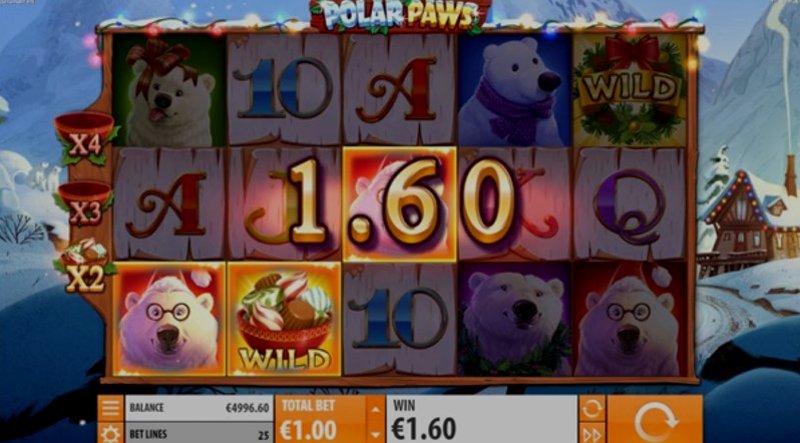
Task: Click the polar bear with purple scarf
Action: (x=514, y=90)
